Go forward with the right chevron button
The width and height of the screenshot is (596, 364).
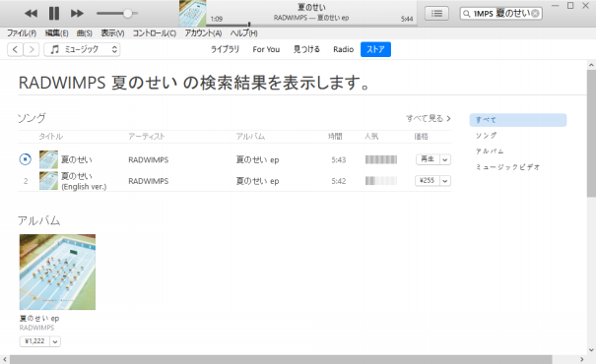pyautogui.click(x=32, y=49)
